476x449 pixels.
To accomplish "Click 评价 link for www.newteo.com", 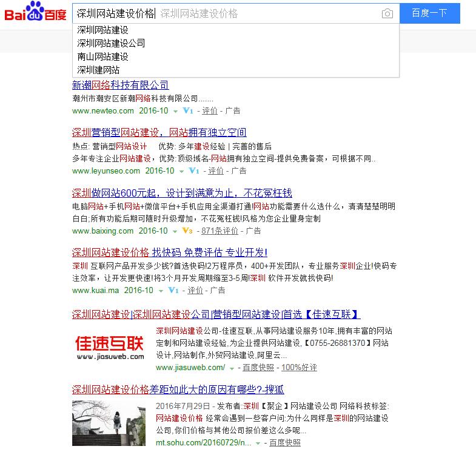I will click(x=210, y=111).
